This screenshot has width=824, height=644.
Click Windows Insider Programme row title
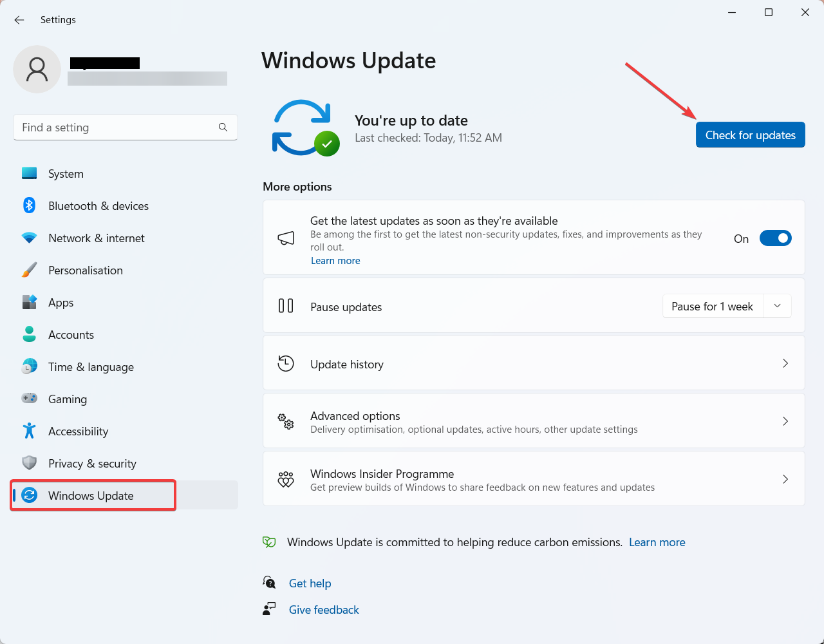click(x=382, y=474)
